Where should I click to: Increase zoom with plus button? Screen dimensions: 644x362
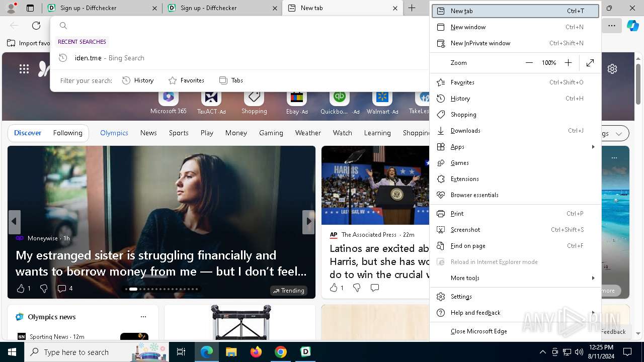point(568,63)
